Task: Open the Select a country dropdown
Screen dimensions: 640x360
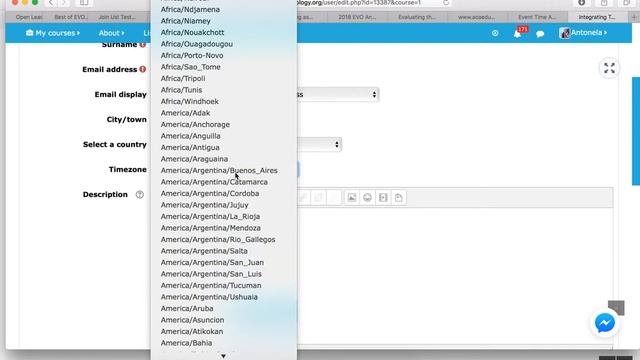Action: coord(319,144)
